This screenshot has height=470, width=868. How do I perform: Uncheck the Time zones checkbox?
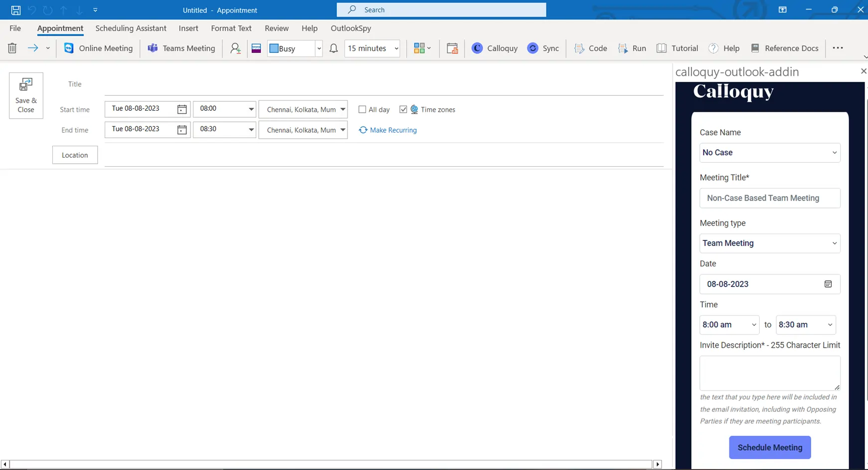pos(403,109)
